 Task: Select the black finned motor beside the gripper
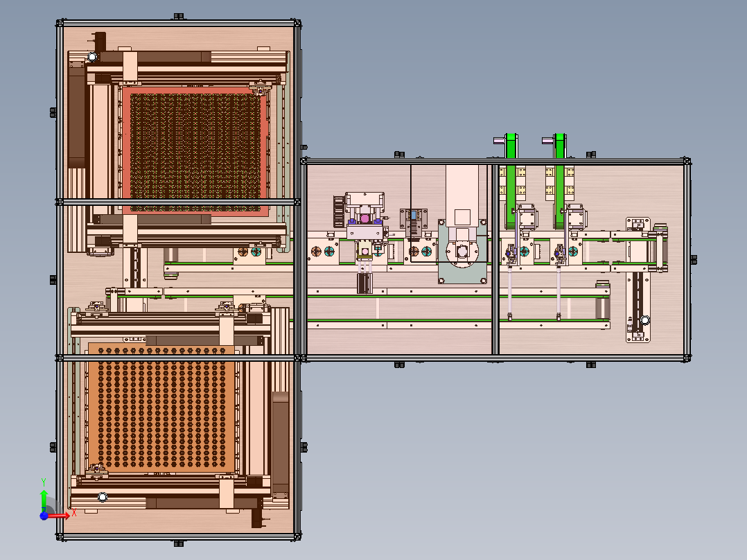point(339,211)
